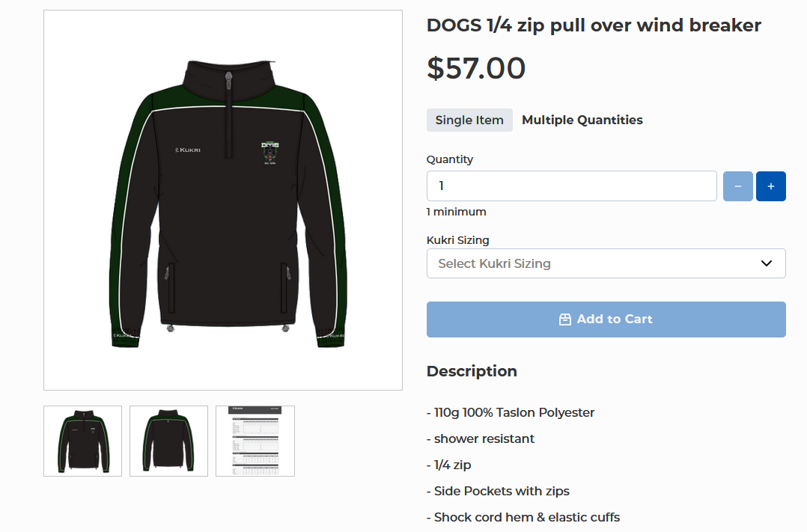Viewport: 807px width, 532px height.
Task: Select the Single Item tab
Action: (469, 120)
